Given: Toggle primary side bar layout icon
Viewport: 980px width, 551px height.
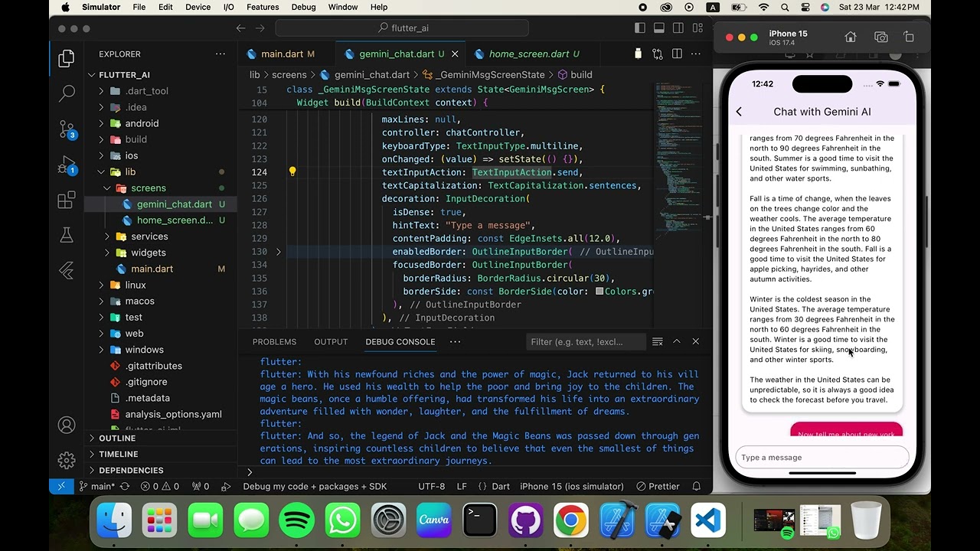Looking at the screenshot, I should [640, 28].
